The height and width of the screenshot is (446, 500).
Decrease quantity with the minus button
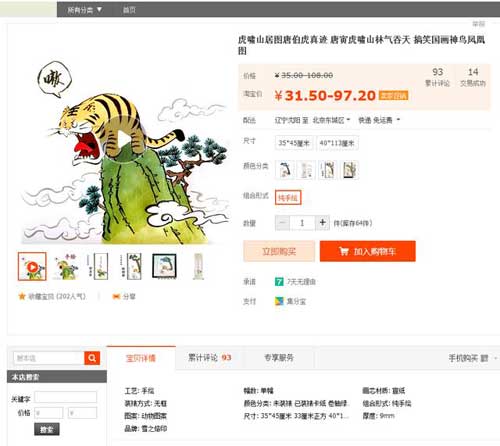[x=282, y=223]
